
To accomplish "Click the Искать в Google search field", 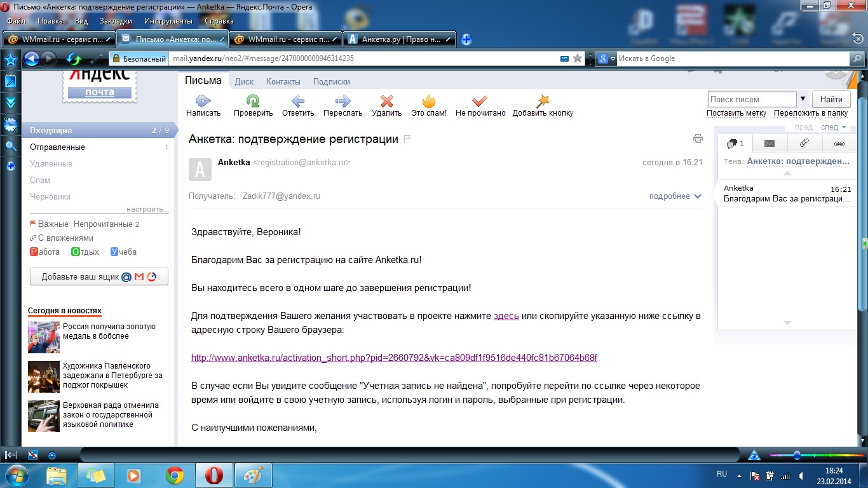I will (733, 58).
